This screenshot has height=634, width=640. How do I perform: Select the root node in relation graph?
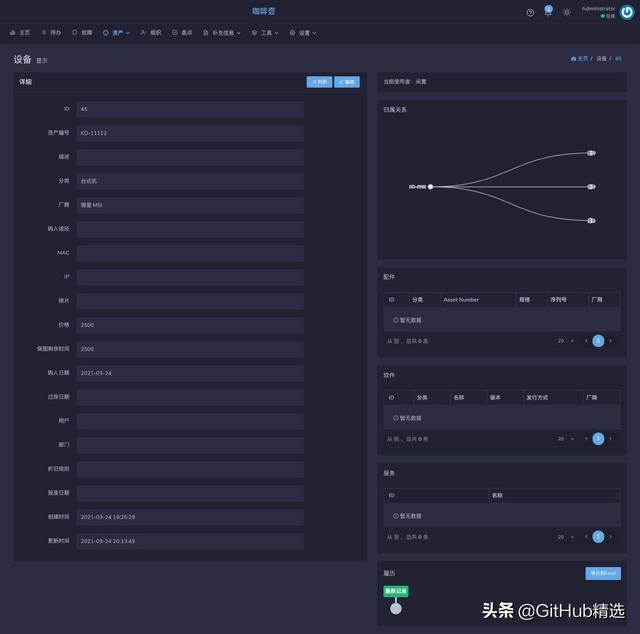430,187
